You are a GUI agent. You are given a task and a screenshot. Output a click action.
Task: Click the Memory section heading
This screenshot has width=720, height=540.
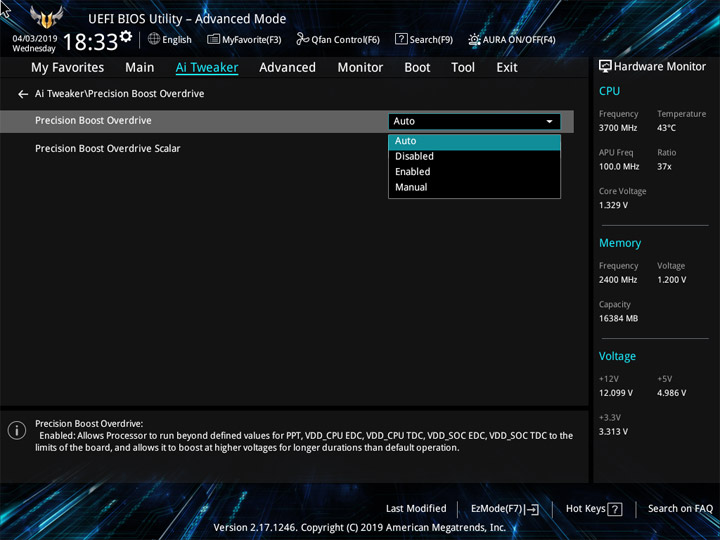pyautogui.click(x=620, y=243)
